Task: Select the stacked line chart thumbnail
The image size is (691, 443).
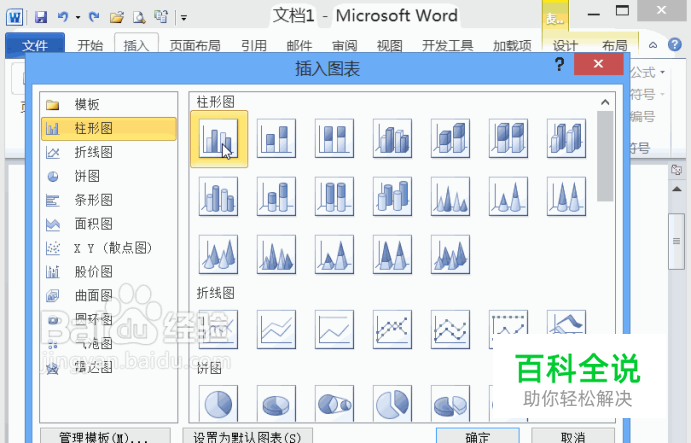Action: [x=276, y=329]
